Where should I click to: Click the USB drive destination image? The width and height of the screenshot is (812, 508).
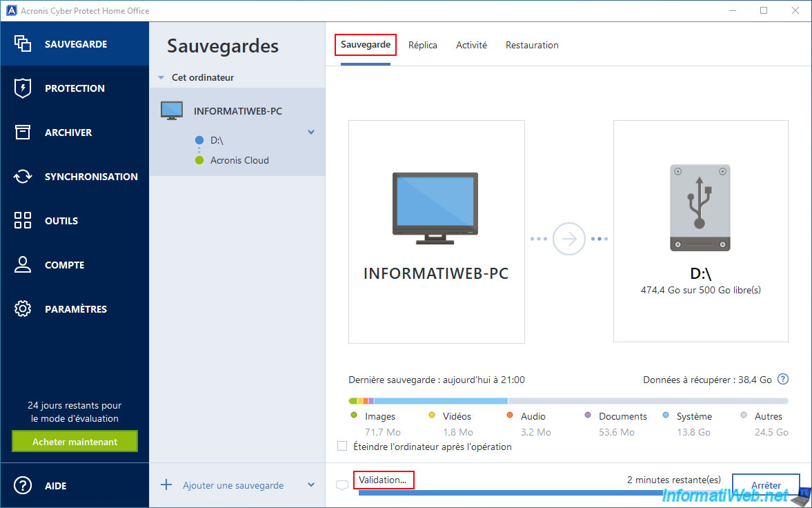(x=700, y=208)
